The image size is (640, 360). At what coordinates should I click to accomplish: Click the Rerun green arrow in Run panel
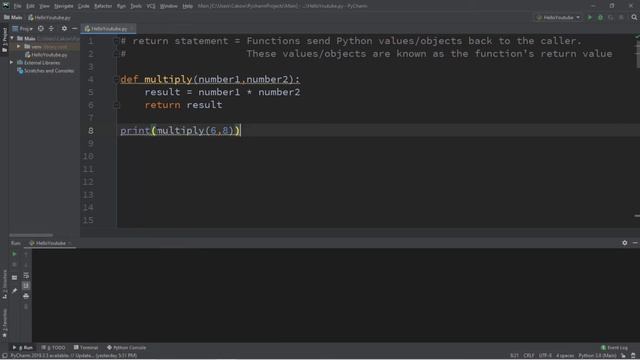(x=14, y=254)
